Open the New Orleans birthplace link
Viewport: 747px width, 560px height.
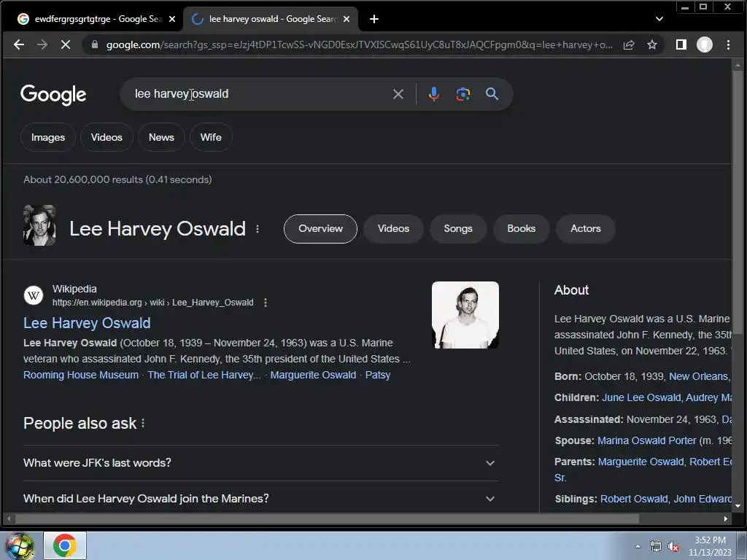coord(699,377)
